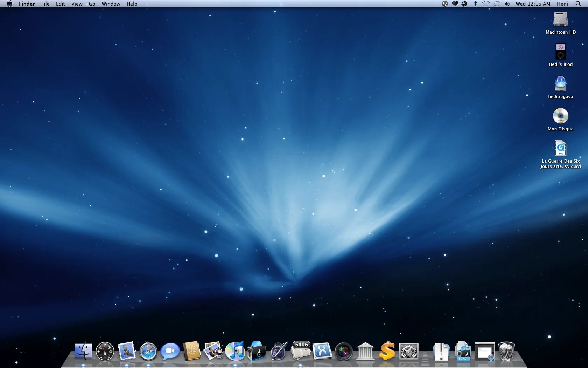Open the Bluetooth status menu
Viewport: 588px width, 368px height.
[x=475, y=4]
